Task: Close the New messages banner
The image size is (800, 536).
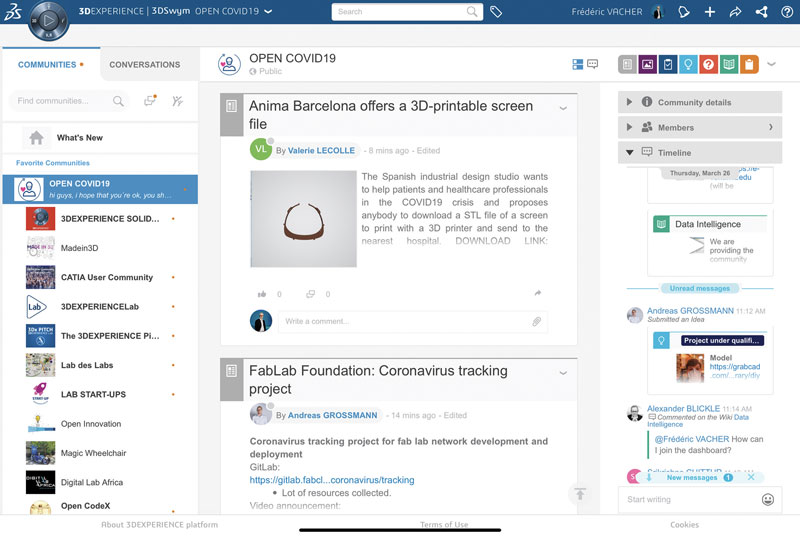Action: click(751, 477)
